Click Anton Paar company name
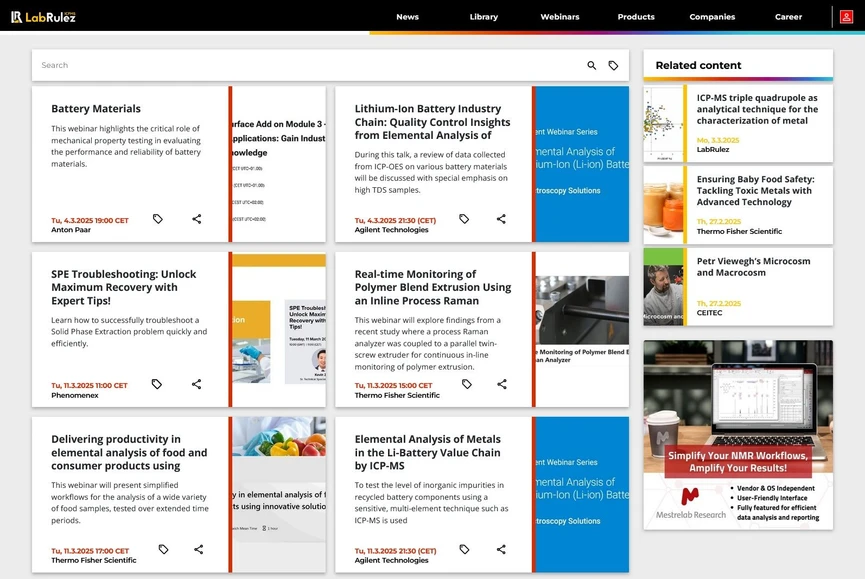Image resolution: width=865 pixels, height=579 pixels. click(x=71, y=230)
